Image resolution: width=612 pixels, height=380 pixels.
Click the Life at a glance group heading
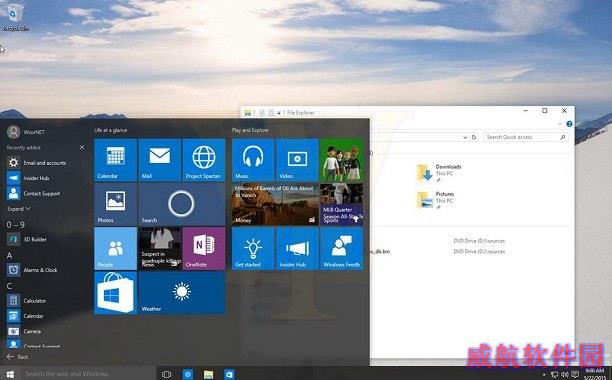110,130
